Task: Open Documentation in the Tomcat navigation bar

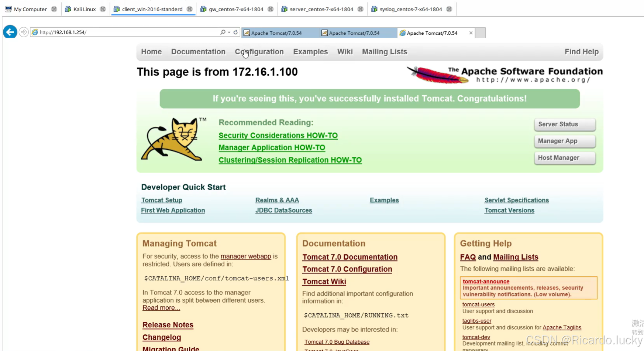Action: click(198, 52)
